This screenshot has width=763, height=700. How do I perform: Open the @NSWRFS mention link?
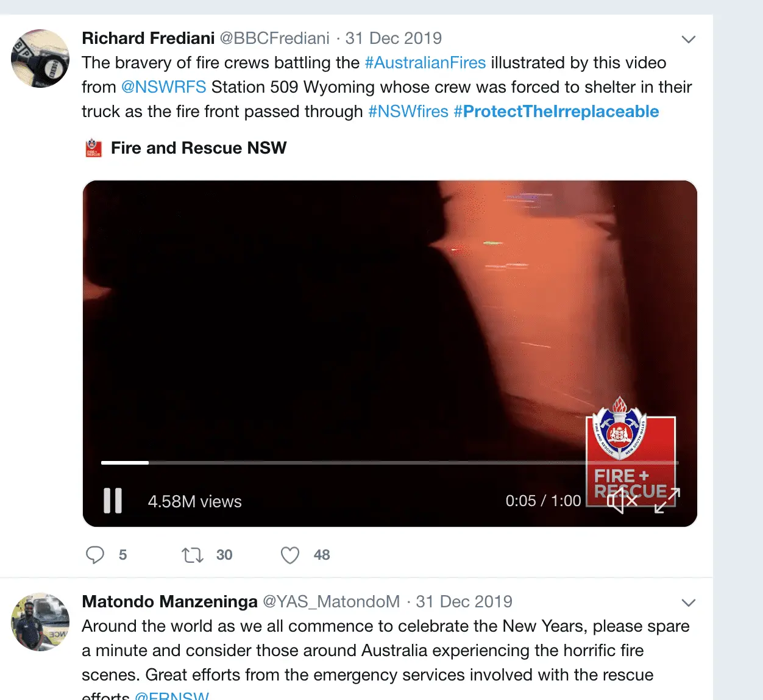point(164,87)
